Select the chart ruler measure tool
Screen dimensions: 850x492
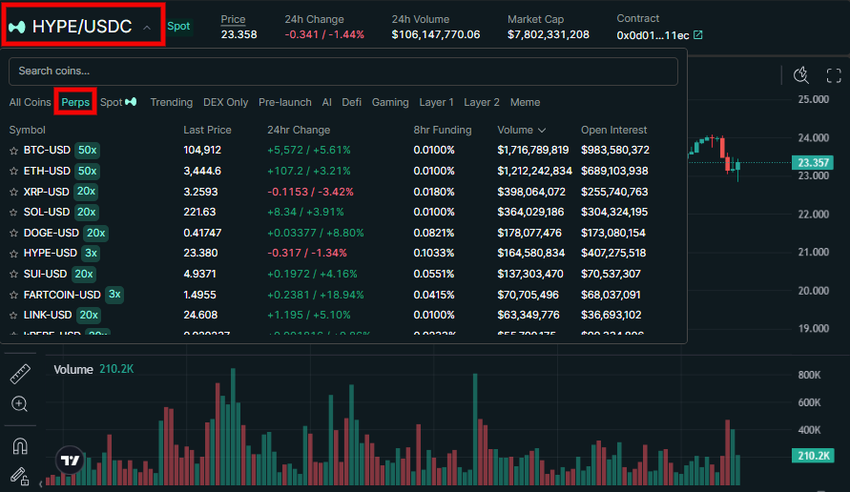coord(20,374)
